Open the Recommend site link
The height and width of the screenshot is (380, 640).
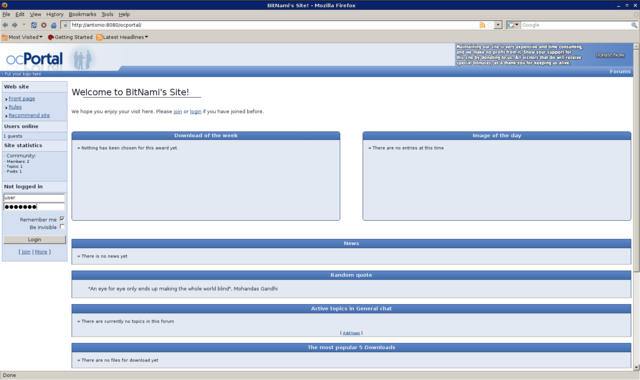(x=29, y=116)
